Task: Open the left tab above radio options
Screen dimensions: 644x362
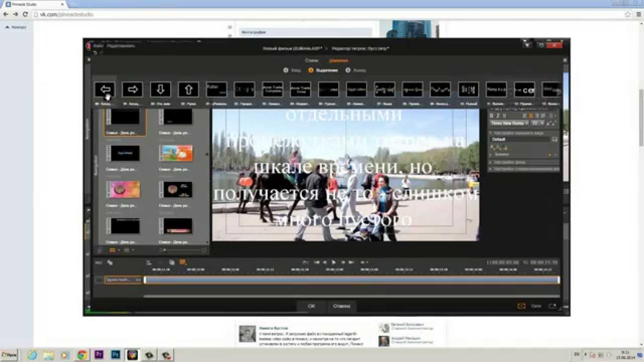Action: [311, 61]
